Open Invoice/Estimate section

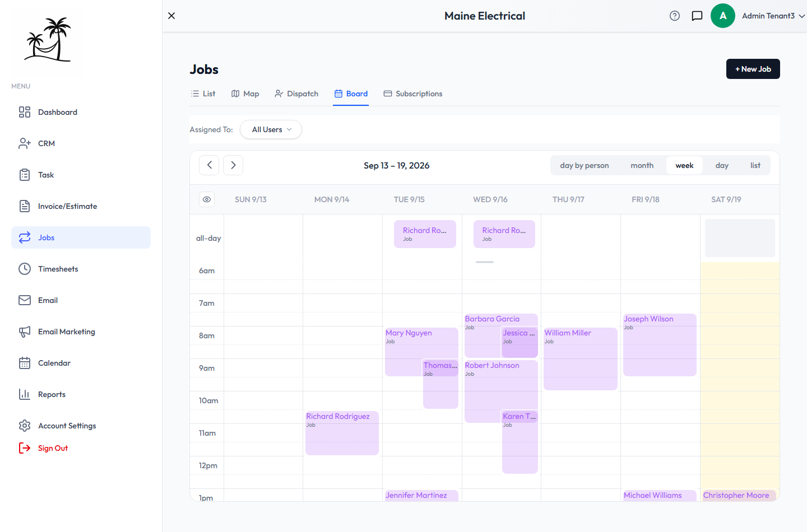pyautogui.click(x=81, y=206)
